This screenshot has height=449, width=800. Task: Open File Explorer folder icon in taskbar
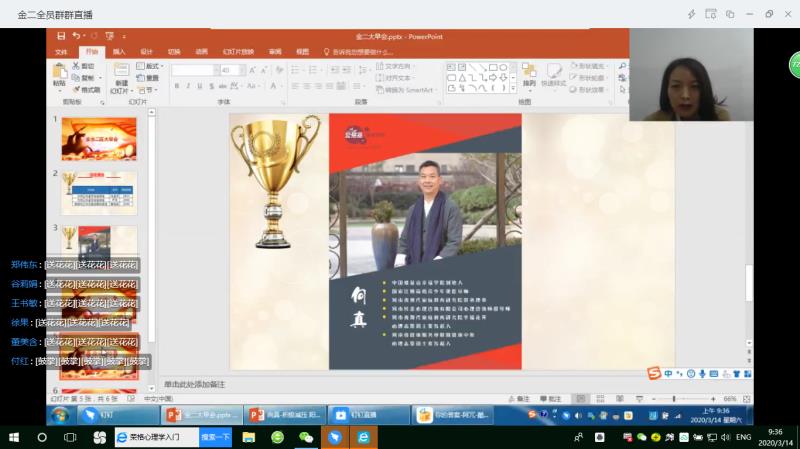coord(248,438)
